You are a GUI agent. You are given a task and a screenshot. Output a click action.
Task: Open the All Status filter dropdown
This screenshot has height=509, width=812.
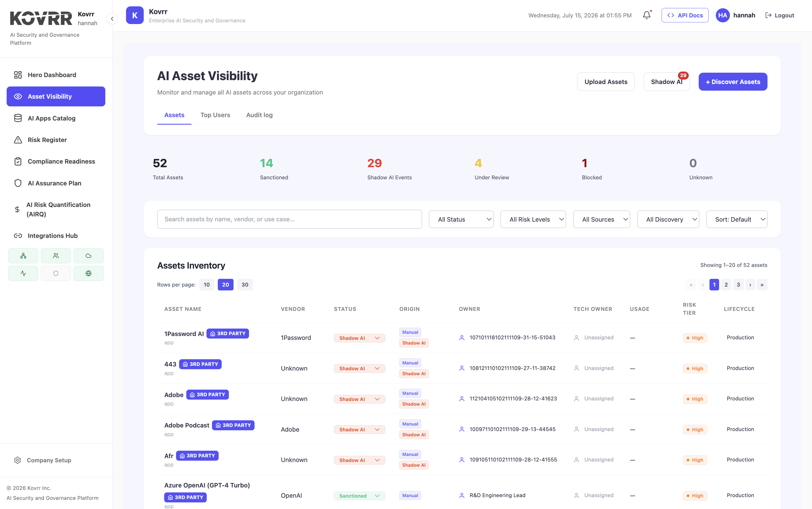tap(461, 219)
